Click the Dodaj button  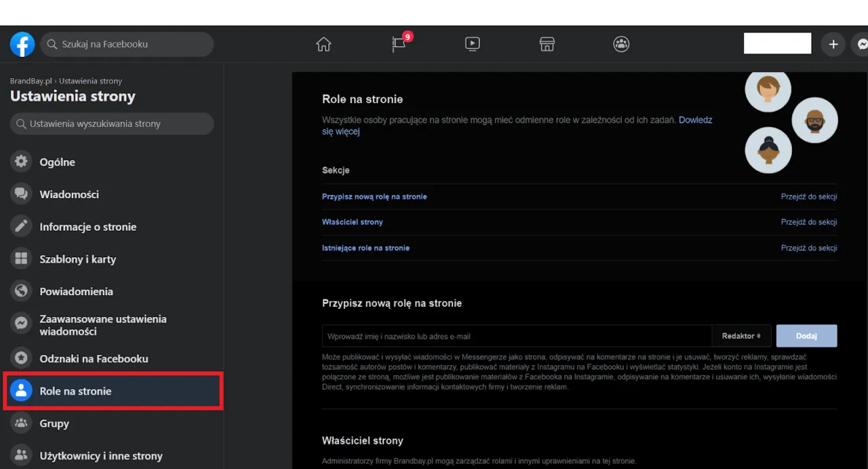[806, 336]
